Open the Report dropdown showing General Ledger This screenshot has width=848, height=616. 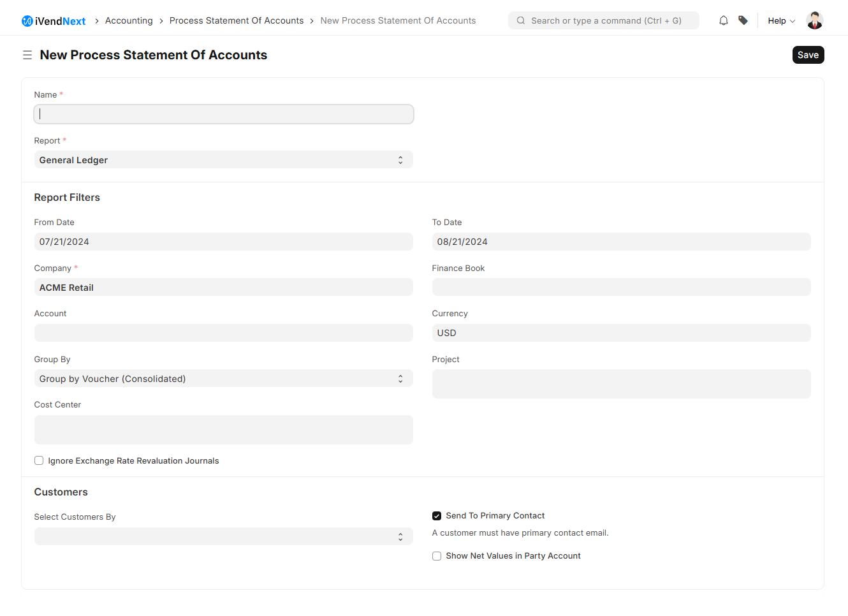coord(223,159)
